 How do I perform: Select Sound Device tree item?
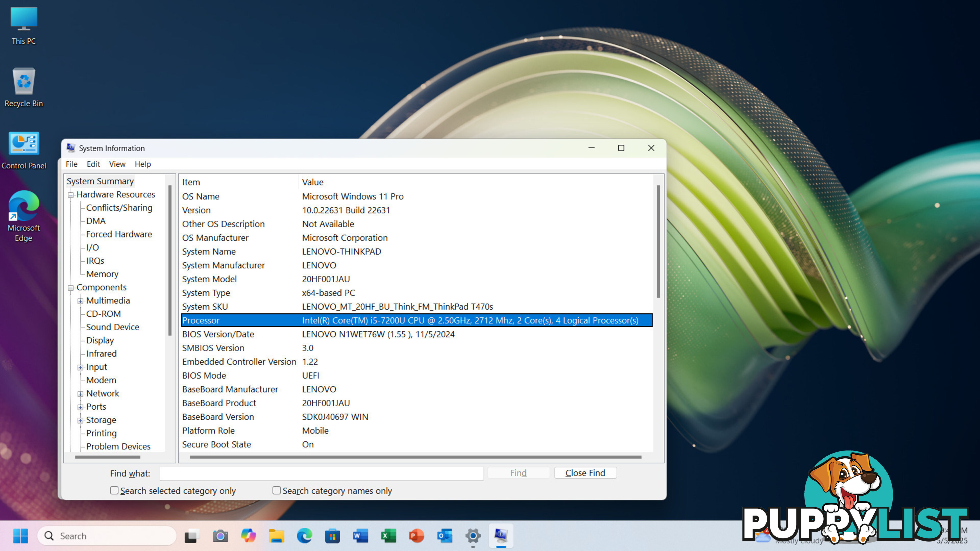tap(113, 327)
